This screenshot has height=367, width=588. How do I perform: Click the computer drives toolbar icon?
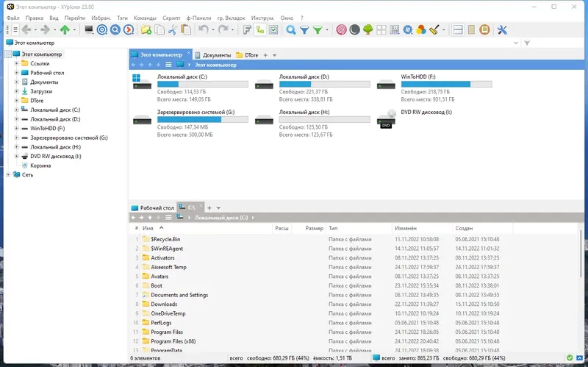coord(89,29)
